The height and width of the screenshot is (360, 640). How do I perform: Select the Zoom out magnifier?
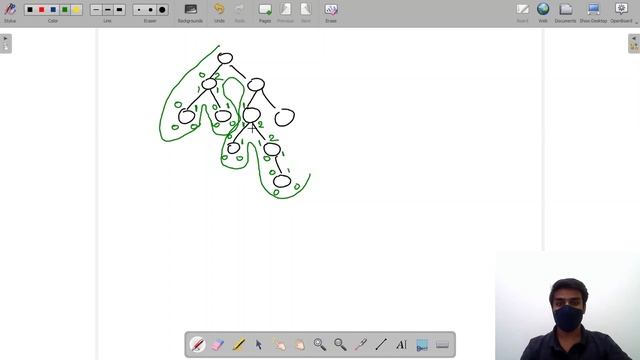pos(340,344)
